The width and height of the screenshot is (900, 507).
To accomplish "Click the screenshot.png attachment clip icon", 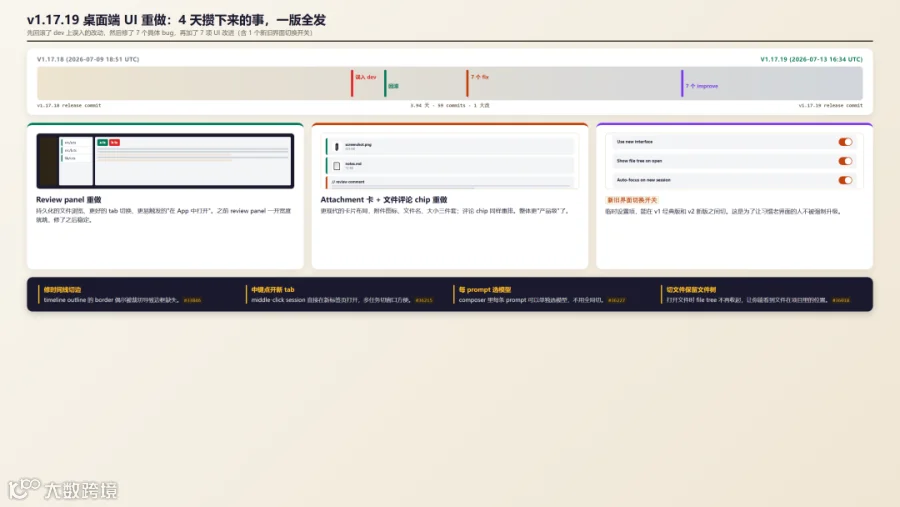I will tap(336, 147).
